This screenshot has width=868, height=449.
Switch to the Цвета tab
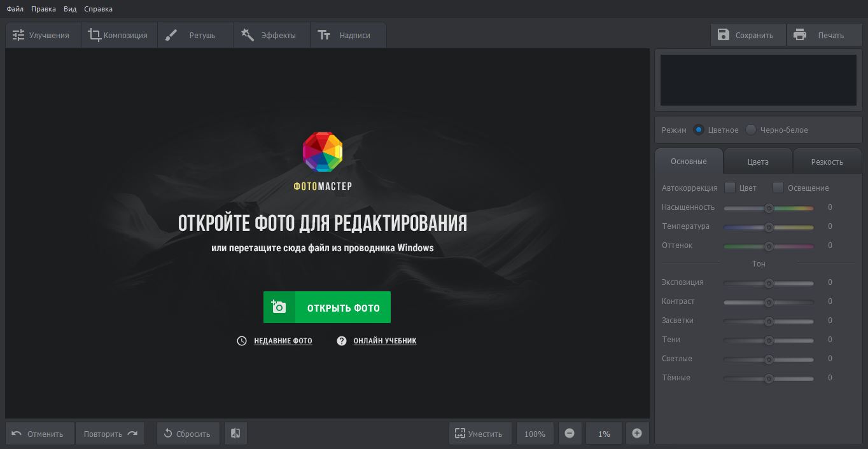pyautogui.click(x=758, y=162)
